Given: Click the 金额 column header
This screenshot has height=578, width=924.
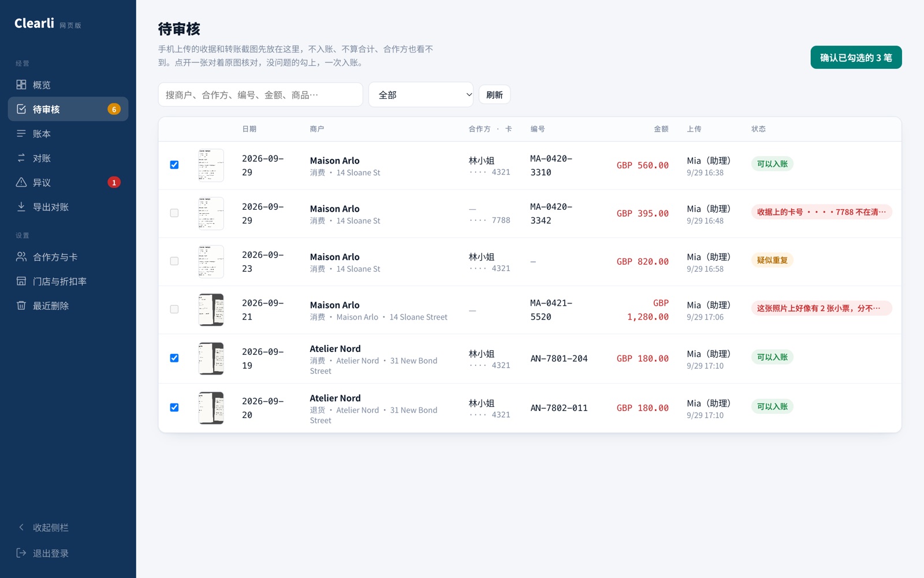Looking at the screenshot, I should click(x=661, y=129).
